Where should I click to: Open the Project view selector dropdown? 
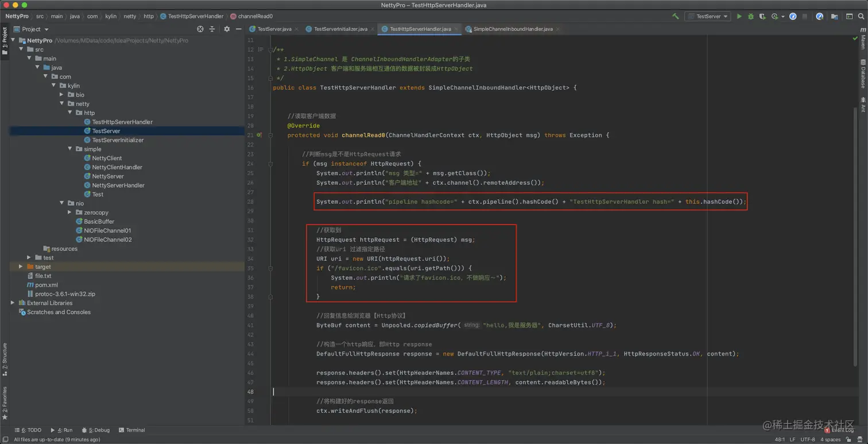point(32,29)
